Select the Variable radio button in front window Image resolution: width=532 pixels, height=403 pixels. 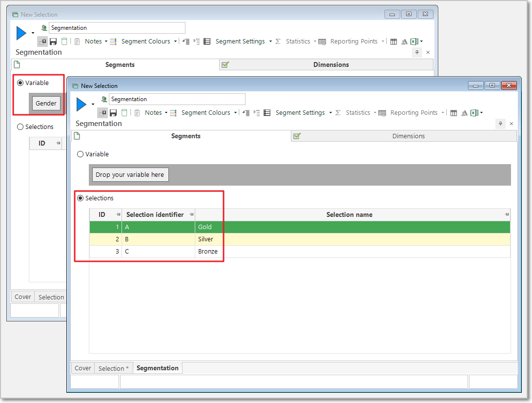81,154
